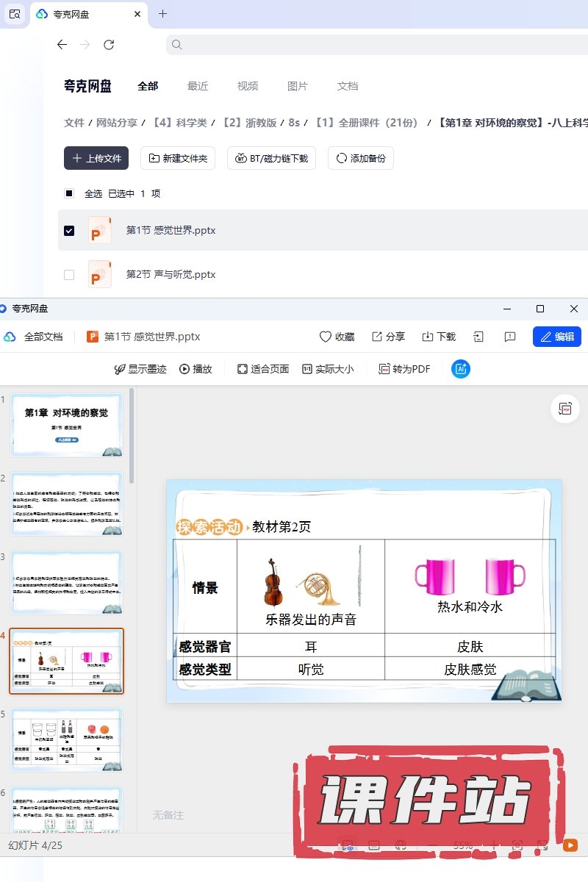The height and width of the screenshot is (882, 588).
Task: Uncheck the 第1节 感觉世界.pptx checkbox
Action: click(x=69, y=231)
